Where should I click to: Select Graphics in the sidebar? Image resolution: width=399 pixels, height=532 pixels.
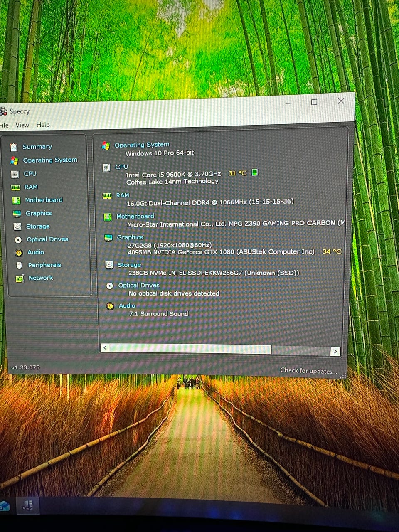39,213
